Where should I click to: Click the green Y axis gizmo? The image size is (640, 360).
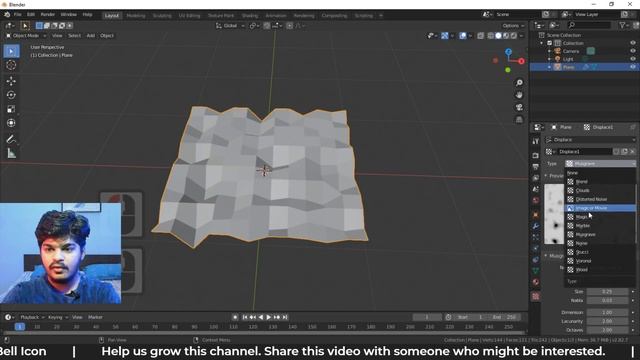tap(508, 70)
